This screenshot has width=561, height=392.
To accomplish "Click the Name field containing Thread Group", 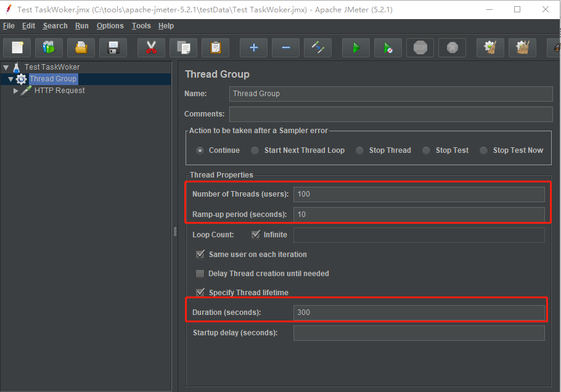I will (x=391, y=94).
